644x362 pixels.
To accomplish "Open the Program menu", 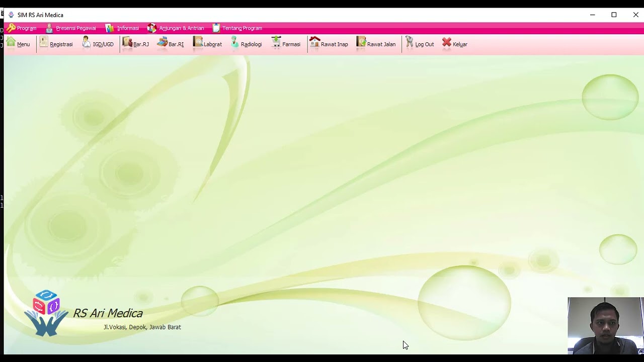I will pos(22,28).
